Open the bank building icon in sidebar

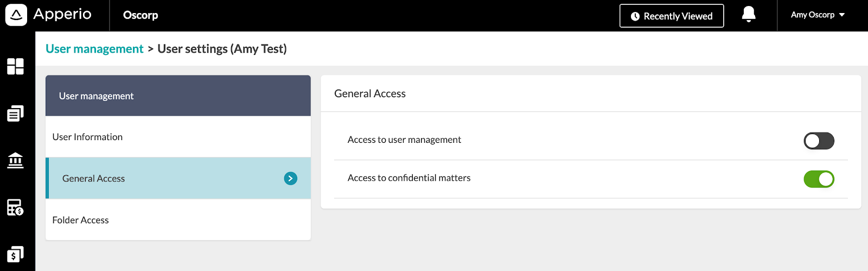15,160
